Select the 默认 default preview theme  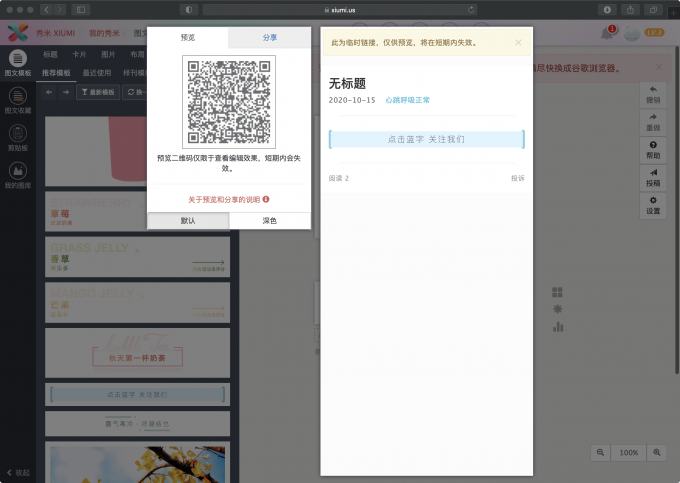[x=188, y=220]
